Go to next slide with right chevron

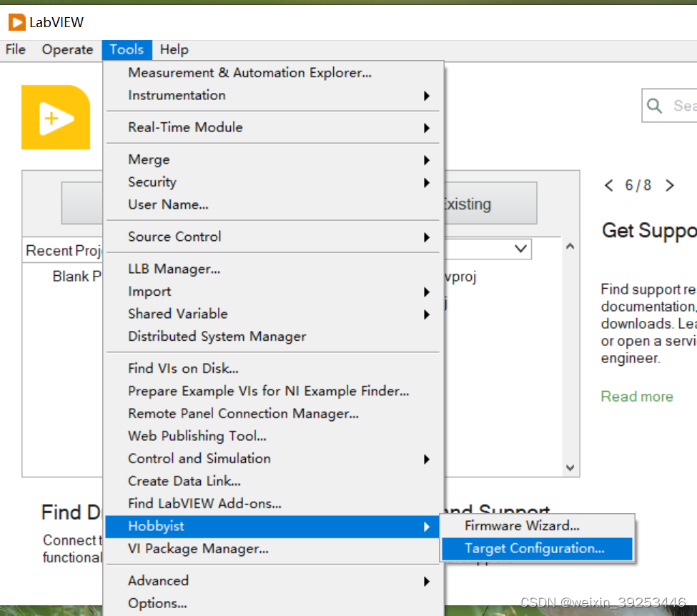pos(669,185)
